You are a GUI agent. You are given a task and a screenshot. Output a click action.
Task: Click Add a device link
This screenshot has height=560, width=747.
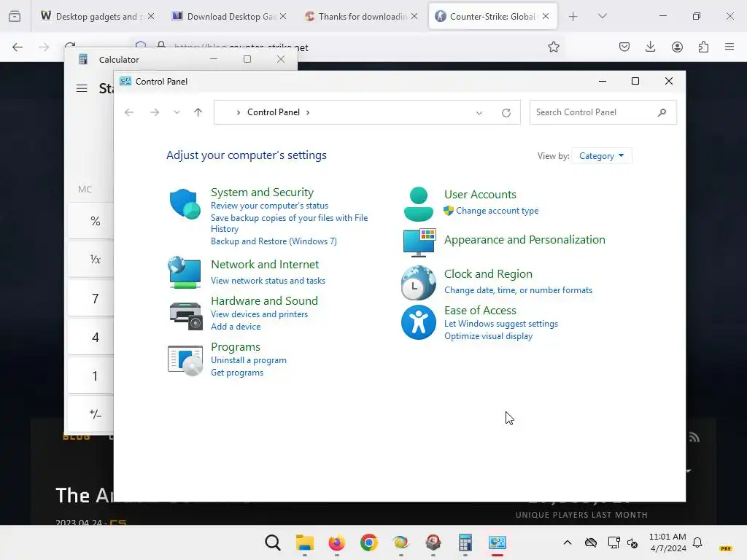[236, 326]
